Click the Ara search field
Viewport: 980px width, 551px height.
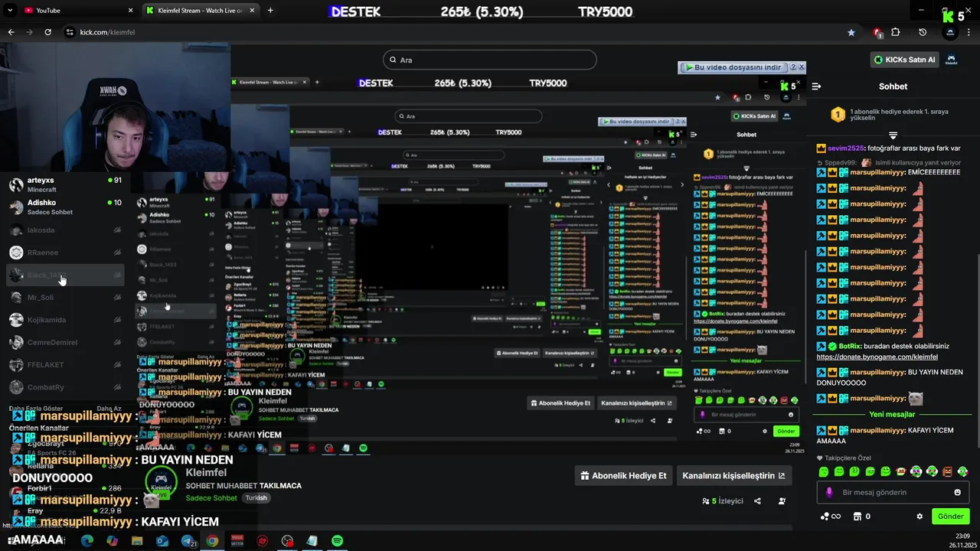coord(490,60)
